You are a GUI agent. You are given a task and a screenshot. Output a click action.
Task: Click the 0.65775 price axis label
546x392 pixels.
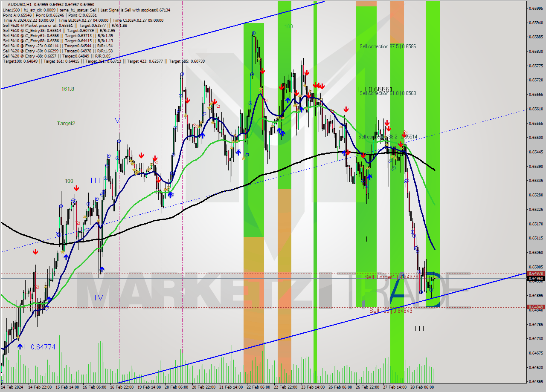[536, 66]
